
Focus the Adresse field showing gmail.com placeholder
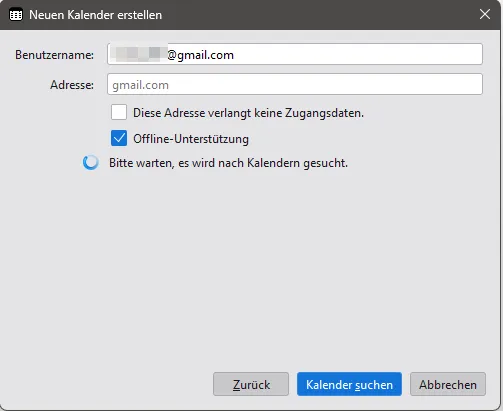pos(295,84)
